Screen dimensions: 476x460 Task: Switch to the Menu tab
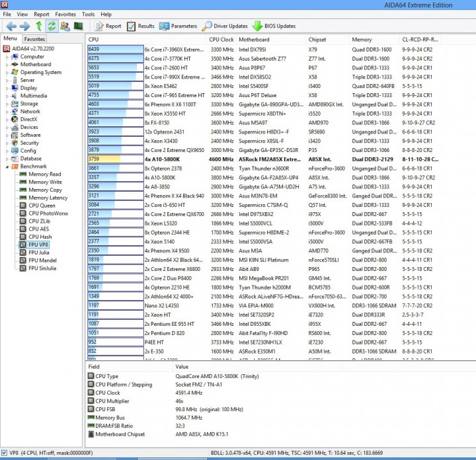click(x=10, y=38)
